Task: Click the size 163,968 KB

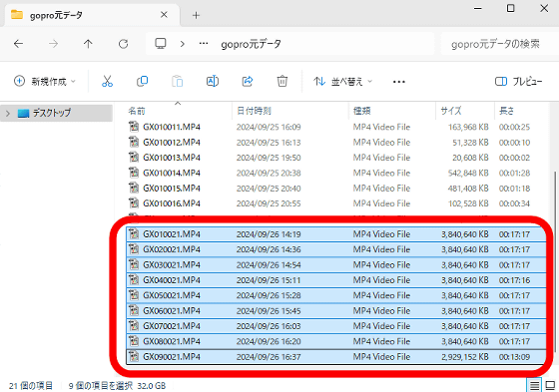Action: (x=468, y=127)
